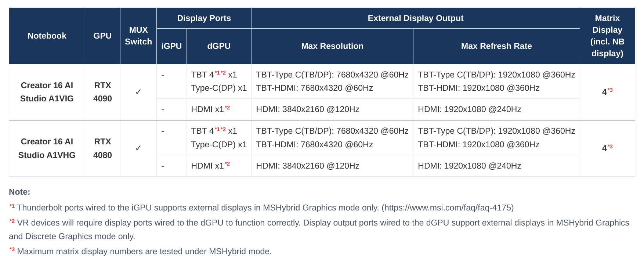Click the iGPU sub-header
The image size is (644, 256).
coord(171,46)
